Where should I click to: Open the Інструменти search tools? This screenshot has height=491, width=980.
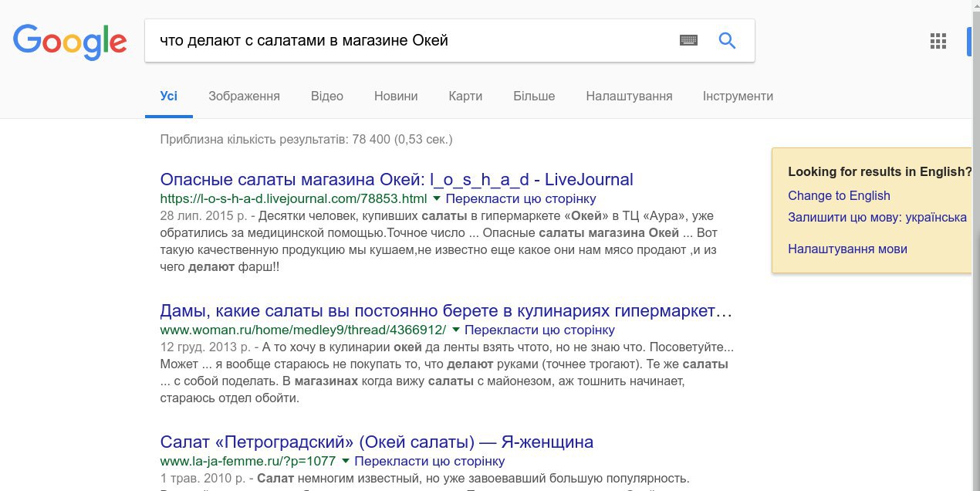[x=738, y=97]
